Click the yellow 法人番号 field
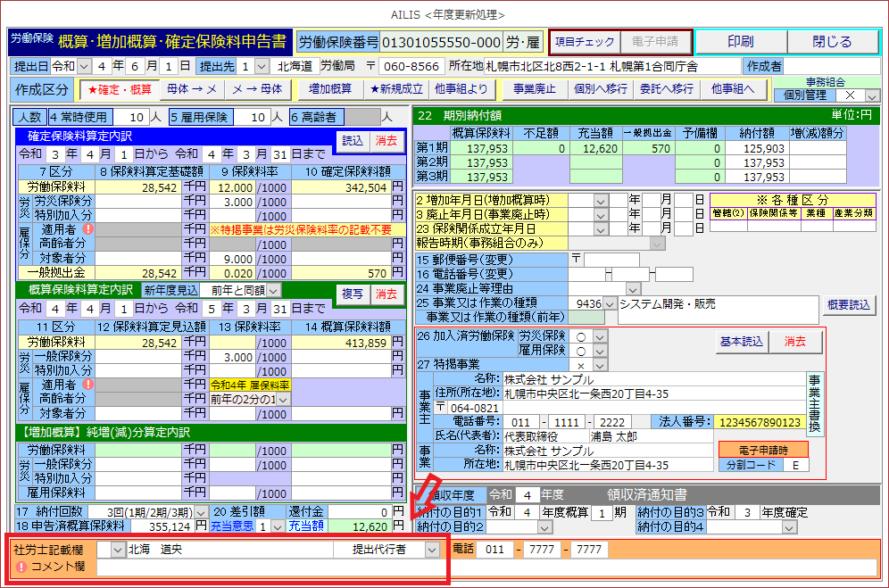889x588 pixels. pyautogui.click(x=758, y=422)
